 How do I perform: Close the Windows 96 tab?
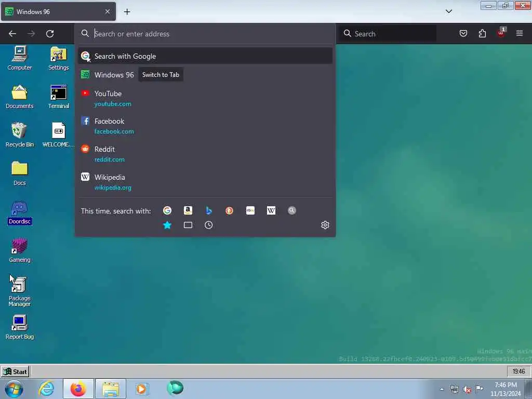(108, 11)
